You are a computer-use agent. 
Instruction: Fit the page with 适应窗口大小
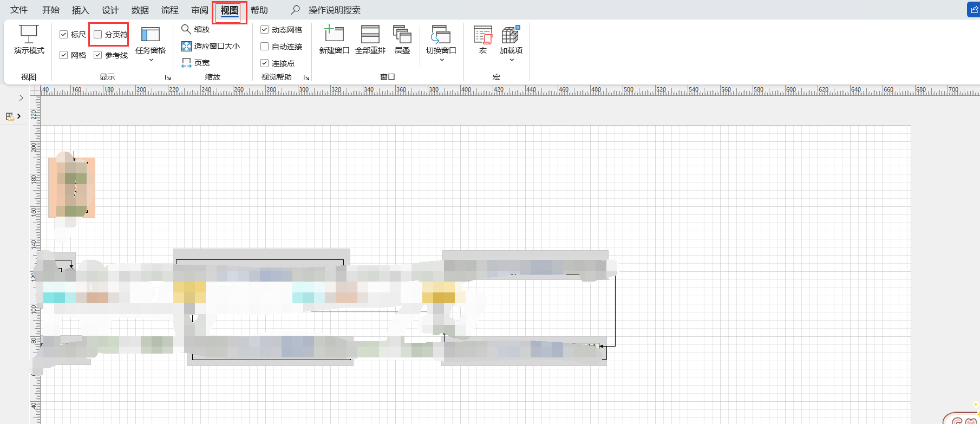click(211, 46)
